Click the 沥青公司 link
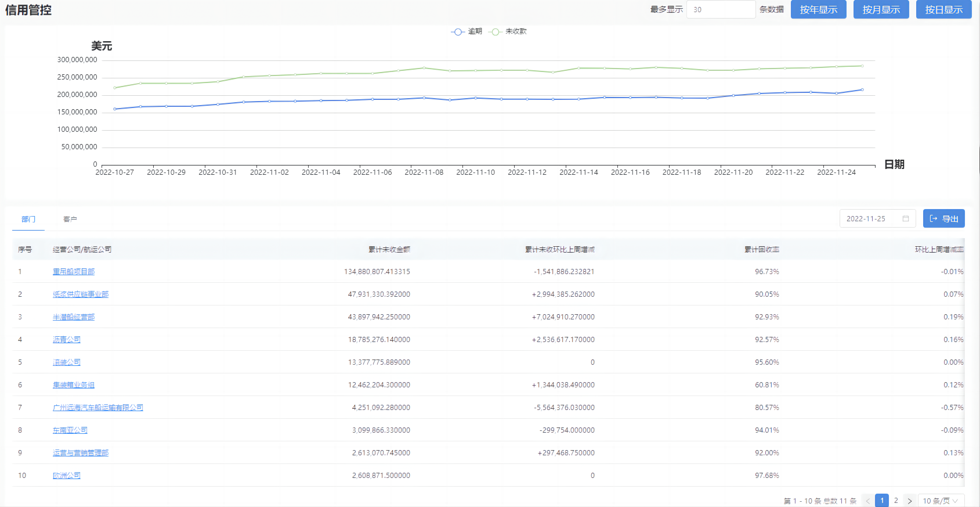The width and height of the screenshot is (980, 507). pos(67,339)
